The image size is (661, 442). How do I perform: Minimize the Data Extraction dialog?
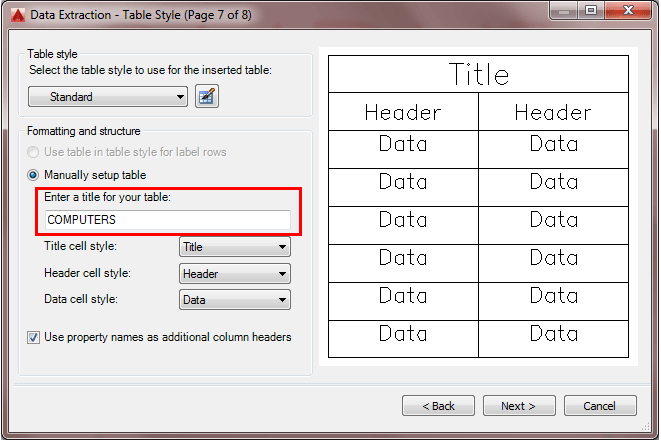(x=564, y=10)
